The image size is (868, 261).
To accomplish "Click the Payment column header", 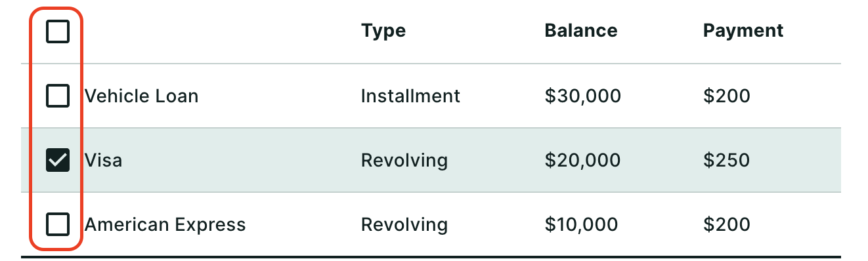I will [743, 31].
